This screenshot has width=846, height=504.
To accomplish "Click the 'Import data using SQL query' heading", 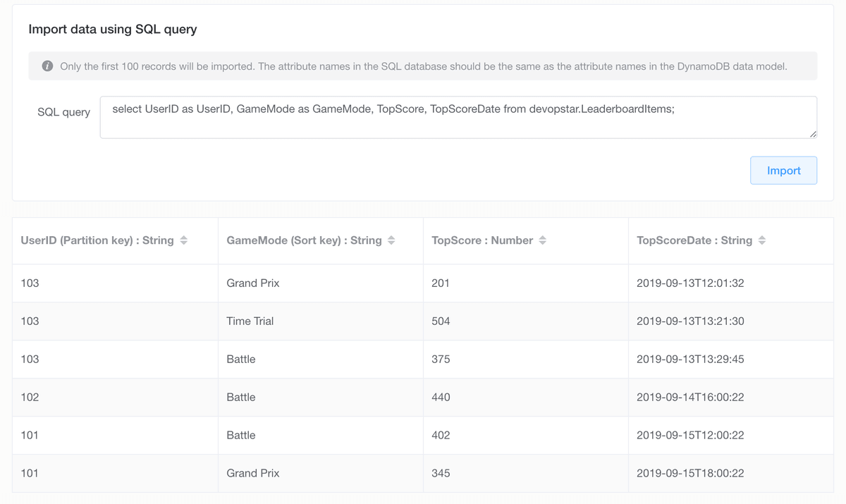I will pos(112,29).
